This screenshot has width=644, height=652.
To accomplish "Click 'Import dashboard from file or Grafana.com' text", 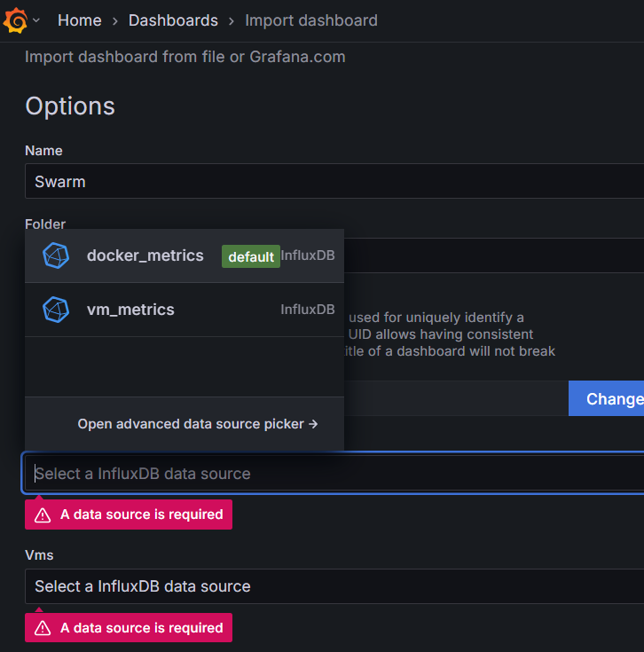I will [185, 57].
